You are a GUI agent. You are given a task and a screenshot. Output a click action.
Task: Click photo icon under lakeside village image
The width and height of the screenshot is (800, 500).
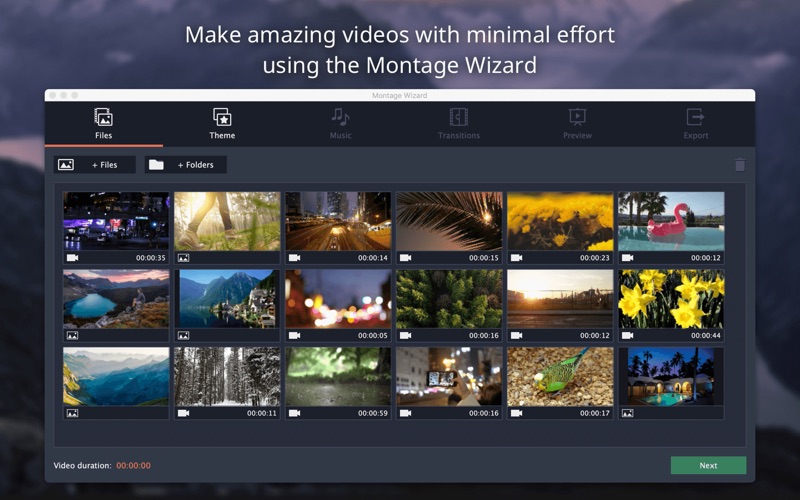(x=184, y=335)
